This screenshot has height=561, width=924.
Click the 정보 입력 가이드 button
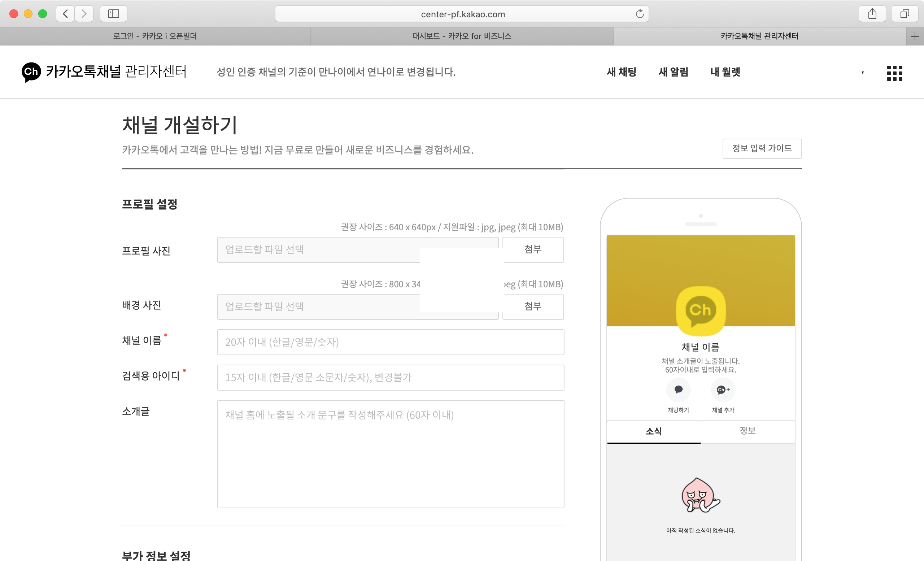pos(762,148)
